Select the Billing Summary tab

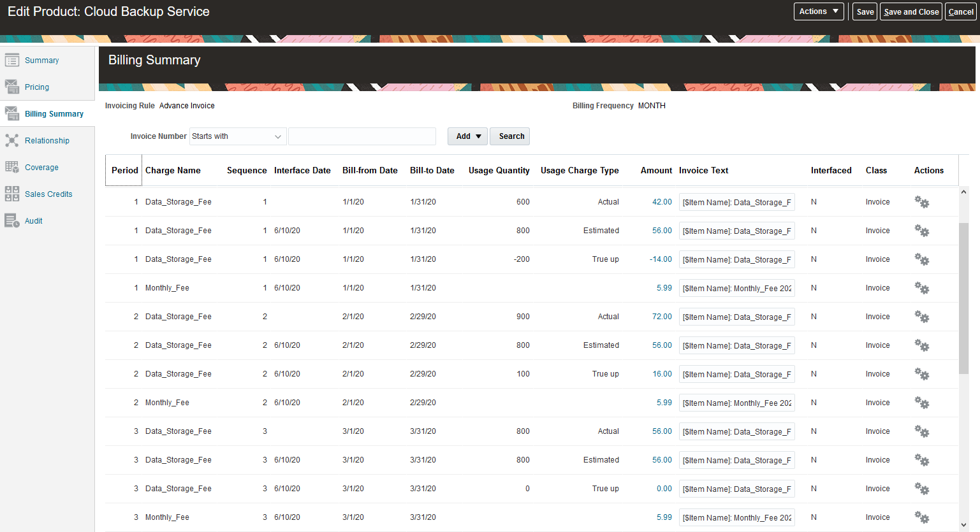(54, 114)
